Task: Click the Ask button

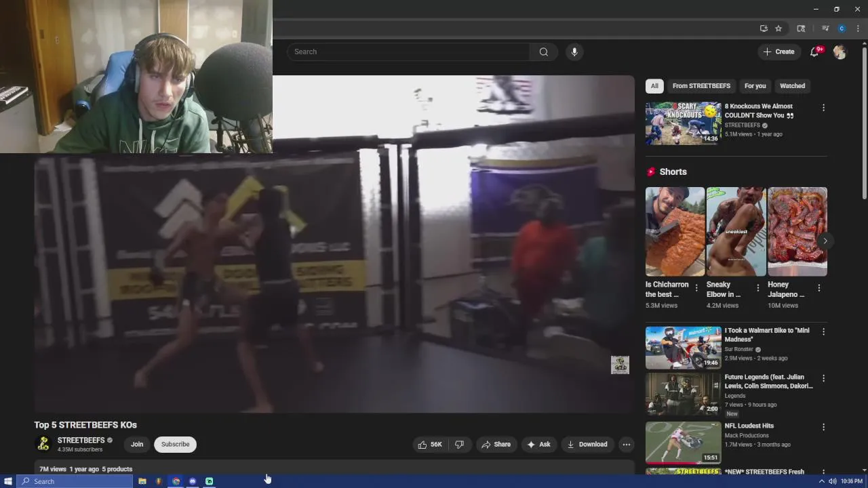Action: click(x=538, y=445)
